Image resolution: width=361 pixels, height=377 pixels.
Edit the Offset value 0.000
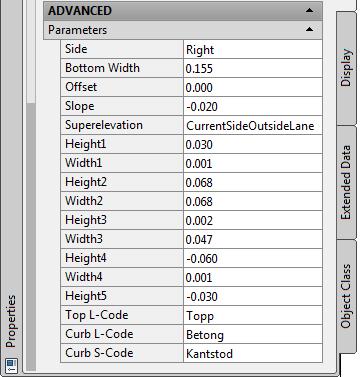(x=253, y=87)
